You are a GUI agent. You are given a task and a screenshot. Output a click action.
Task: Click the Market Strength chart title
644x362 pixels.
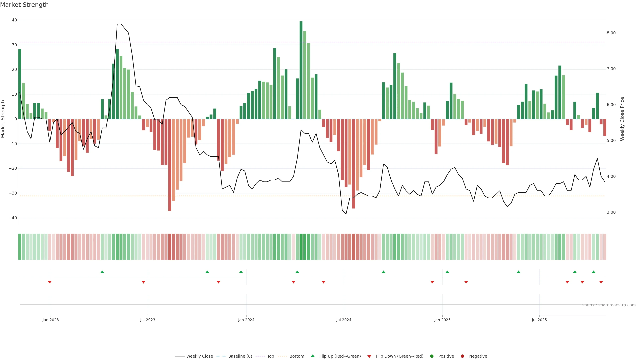point(24,5)
